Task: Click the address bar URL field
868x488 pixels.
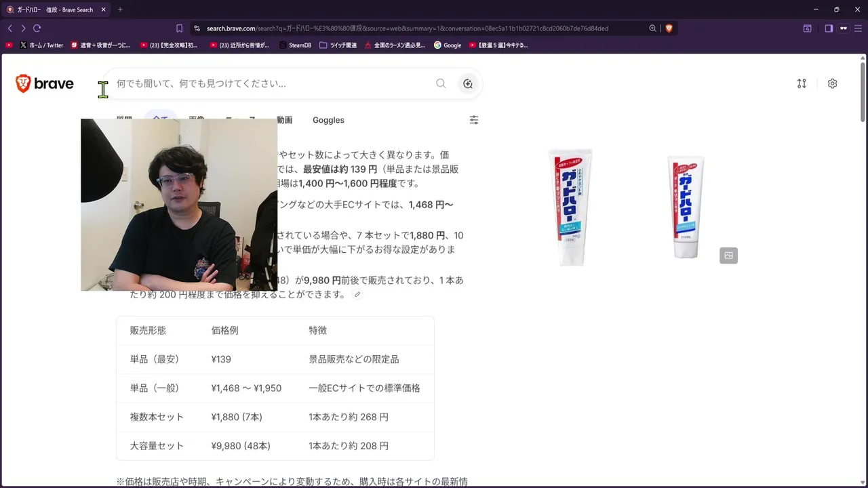Action: (x=407, y=28)
